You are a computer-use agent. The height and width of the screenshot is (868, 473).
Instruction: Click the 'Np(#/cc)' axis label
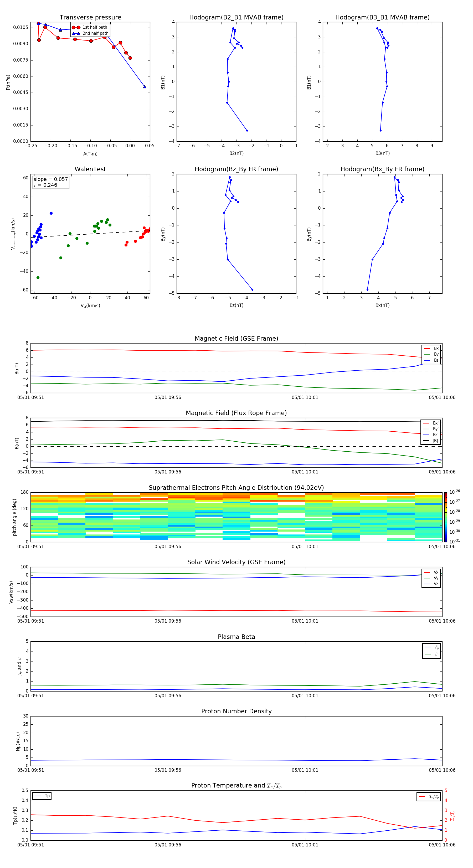[18, 741]
